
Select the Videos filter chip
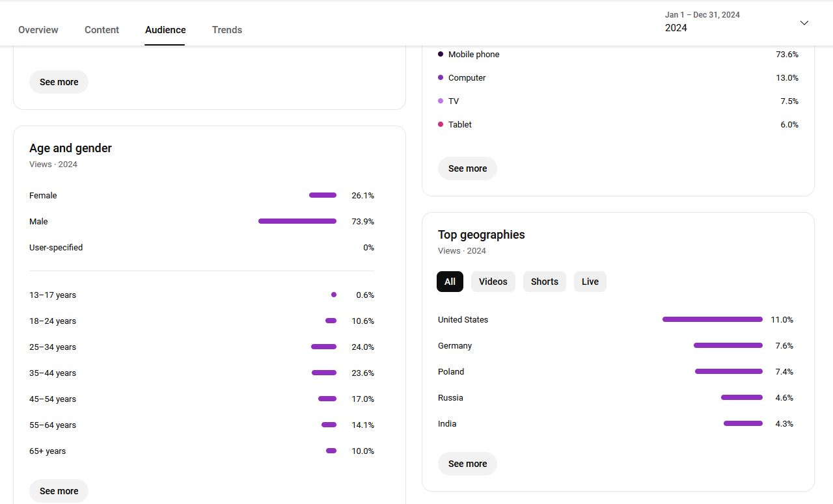pos(493,282)
